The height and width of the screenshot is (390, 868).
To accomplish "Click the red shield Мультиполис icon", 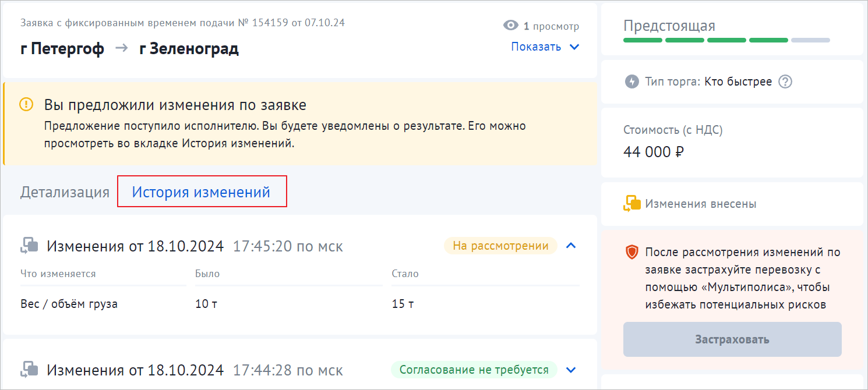I will point(632,252).
